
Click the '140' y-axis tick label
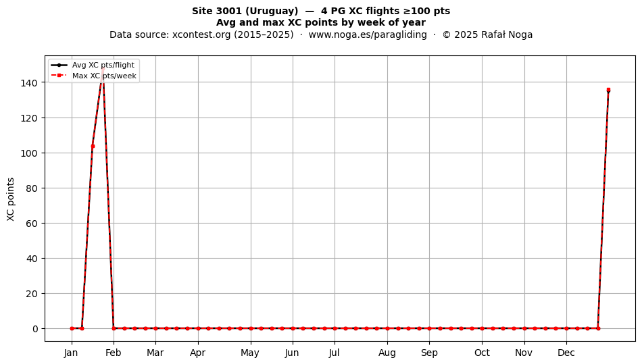click(28, 82)
